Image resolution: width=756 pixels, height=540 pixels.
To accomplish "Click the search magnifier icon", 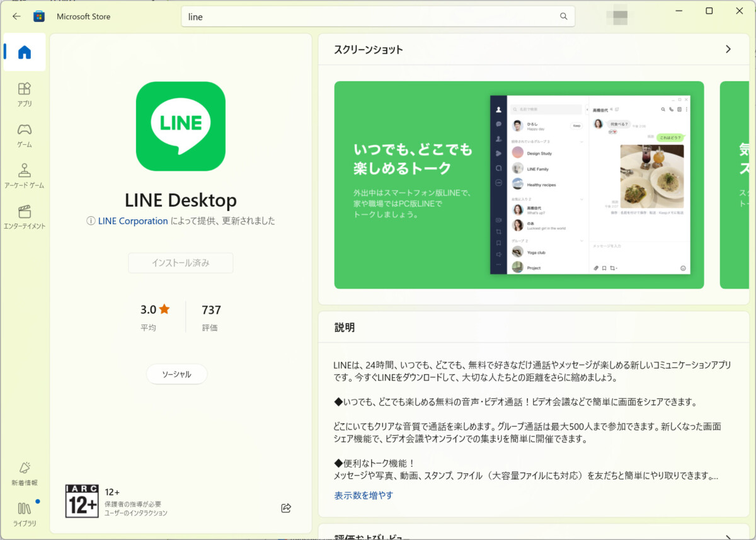I will pyautogui.click(x=563, y=17).
